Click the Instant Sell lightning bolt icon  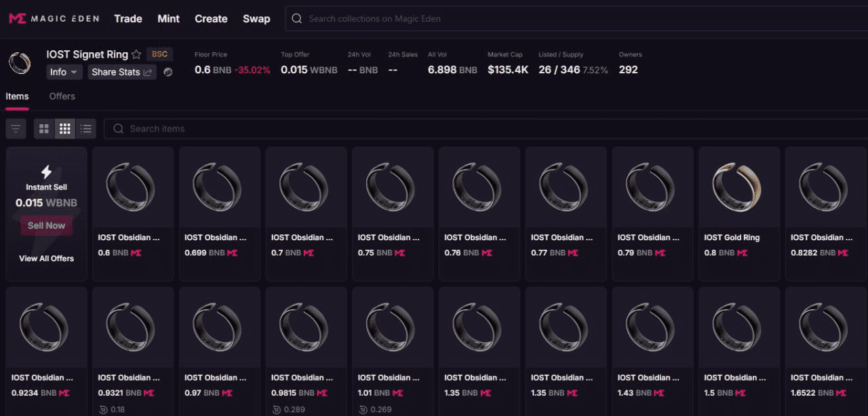pyautogui.click(x=46, y=172)
